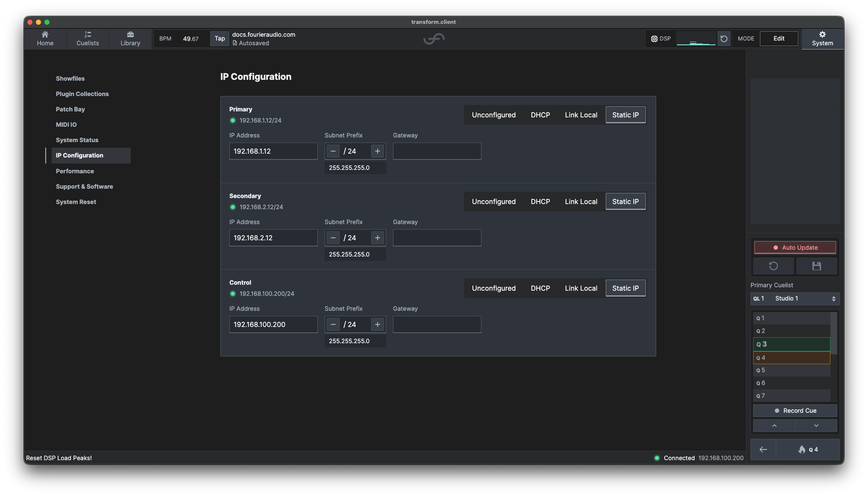
Task: Select cue Q 3 in the list
Action: coord(792,344)
